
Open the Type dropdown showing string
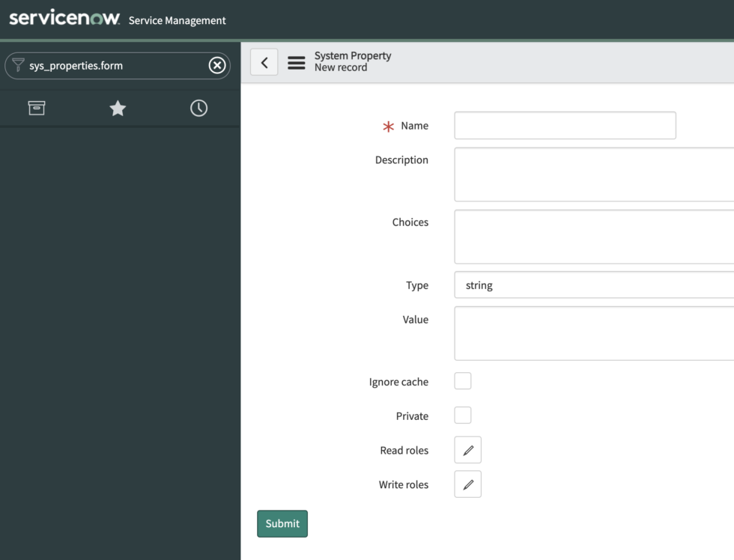pos(592,285)
